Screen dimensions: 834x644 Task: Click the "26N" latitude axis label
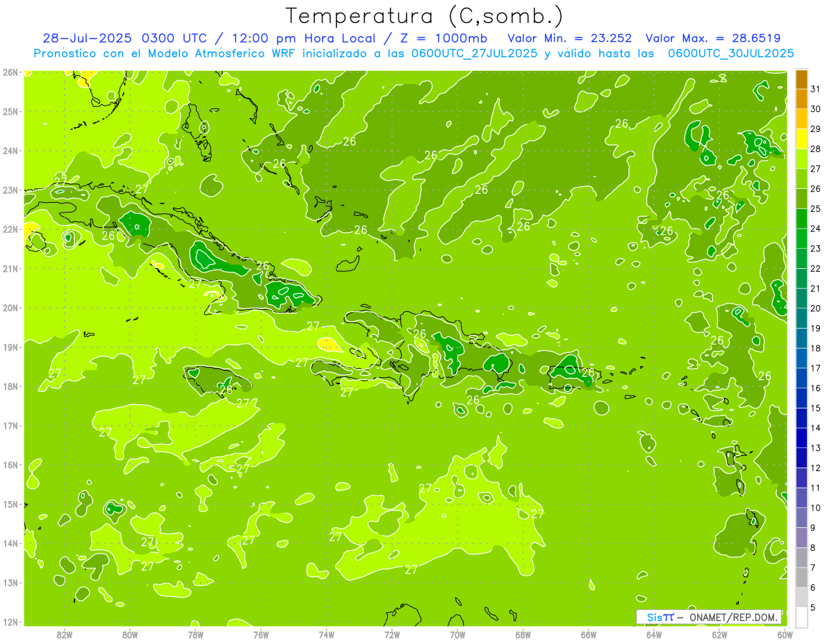[x=10, y=72]
